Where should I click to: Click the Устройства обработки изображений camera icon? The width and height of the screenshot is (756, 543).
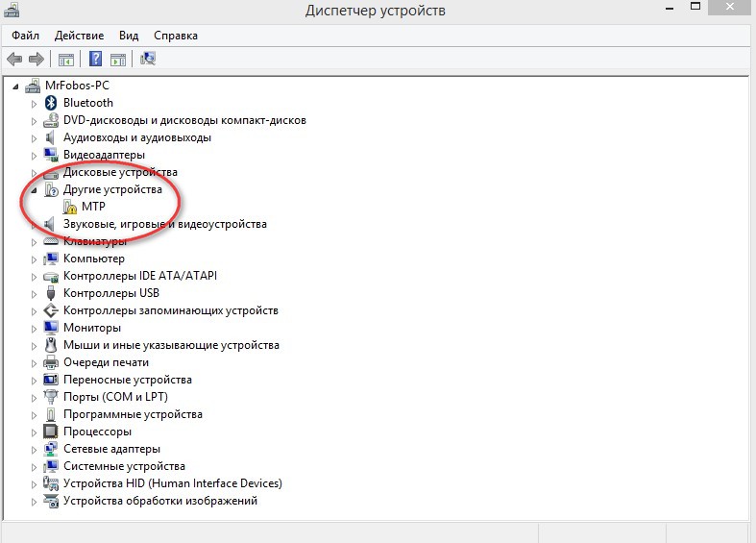[51, 501]
